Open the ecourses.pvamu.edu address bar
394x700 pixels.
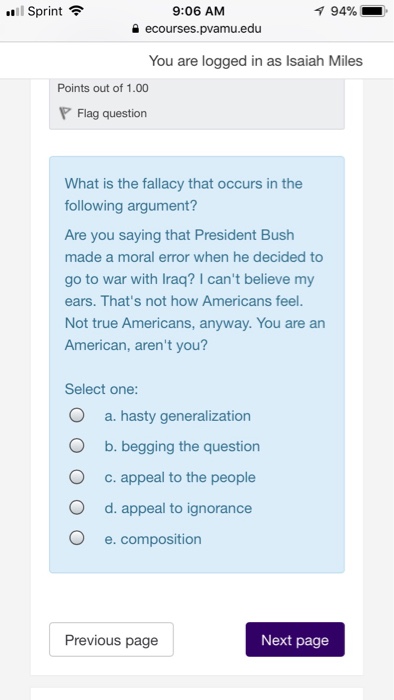(x=197, y=29)
